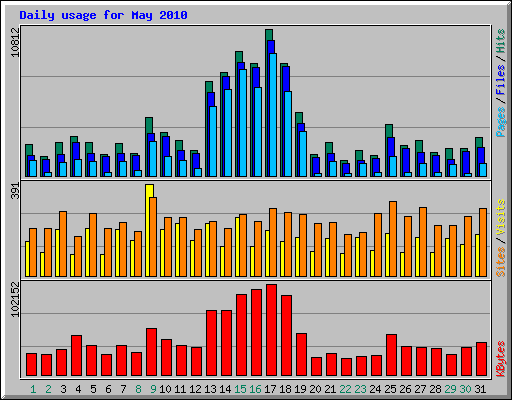Click the cyan 'Pages' legend label
This screenshot has width=512, height=400.
pos(501,122)
